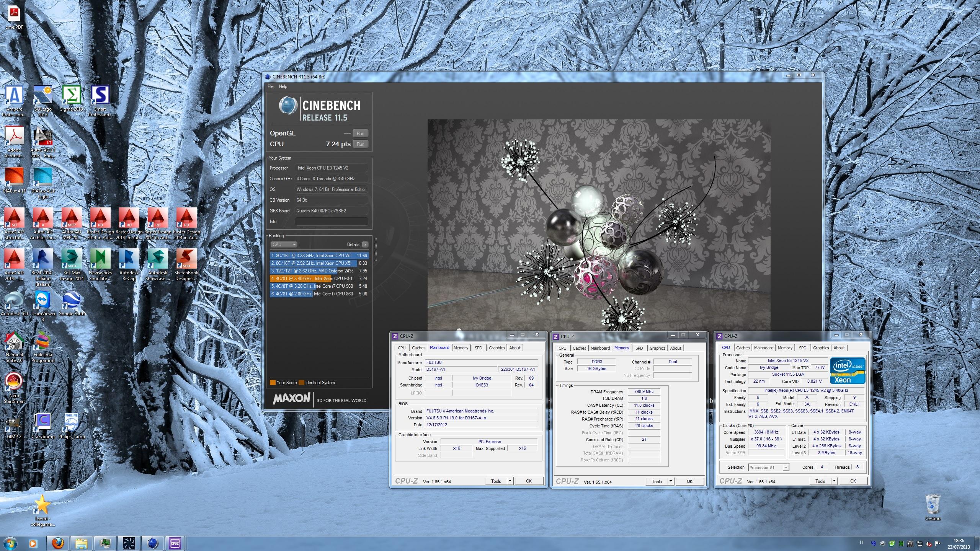Image resolution: width=980 pixels, height=551 pixels.
Task: Open Autodesk ReCap desktop icon
Action: pyautogui.click(x=129, y=265)
